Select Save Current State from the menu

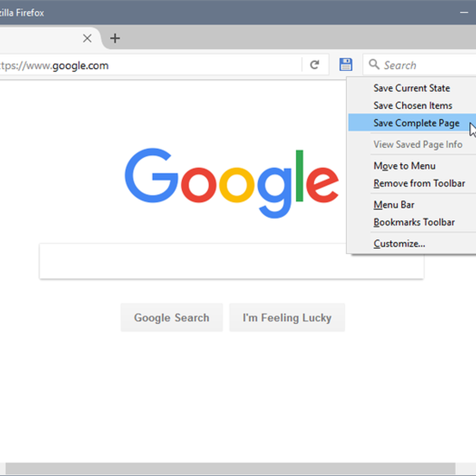(411, 88)
